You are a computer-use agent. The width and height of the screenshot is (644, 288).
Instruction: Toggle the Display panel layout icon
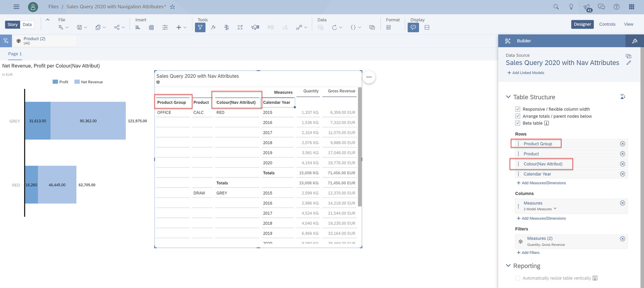[427, 27]
